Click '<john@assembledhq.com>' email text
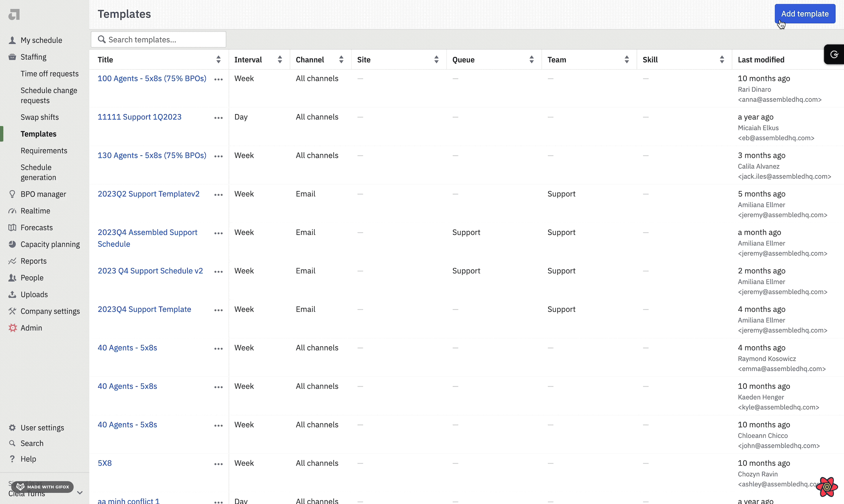Screen dimensions: 844x504 779,446
